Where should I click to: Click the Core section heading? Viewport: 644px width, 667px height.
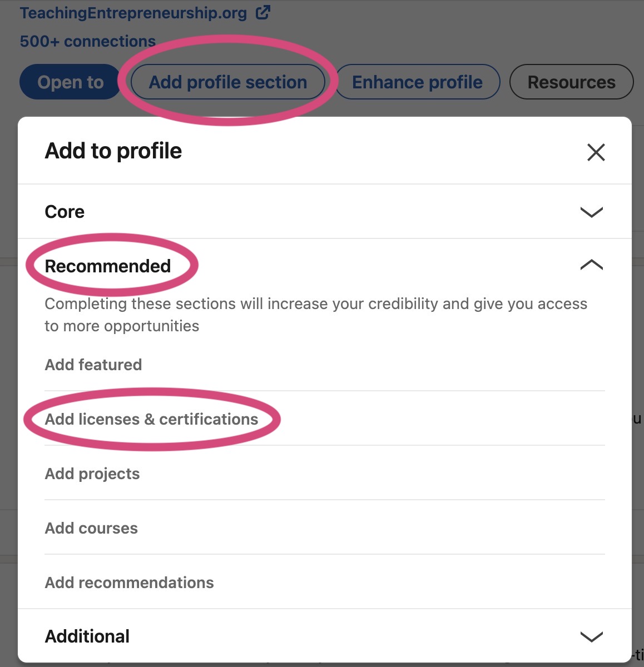pyautogui.click(x=65, y=212)
